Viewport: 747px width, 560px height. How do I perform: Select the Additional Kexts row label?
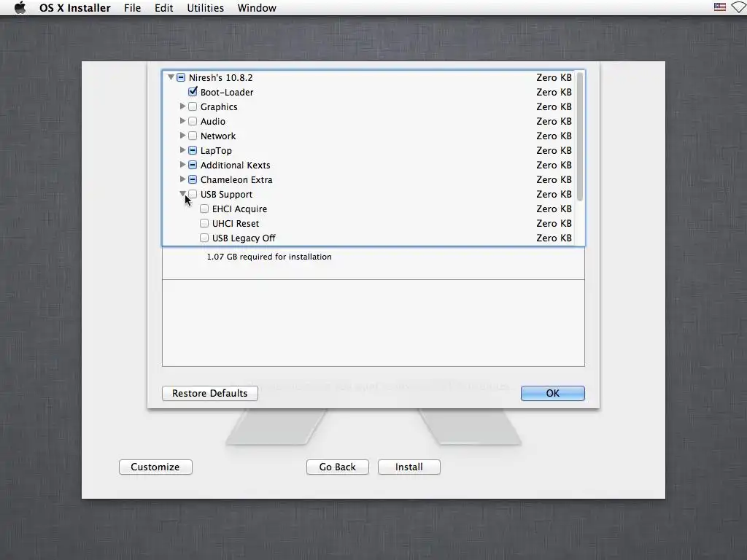click(235, 166)
